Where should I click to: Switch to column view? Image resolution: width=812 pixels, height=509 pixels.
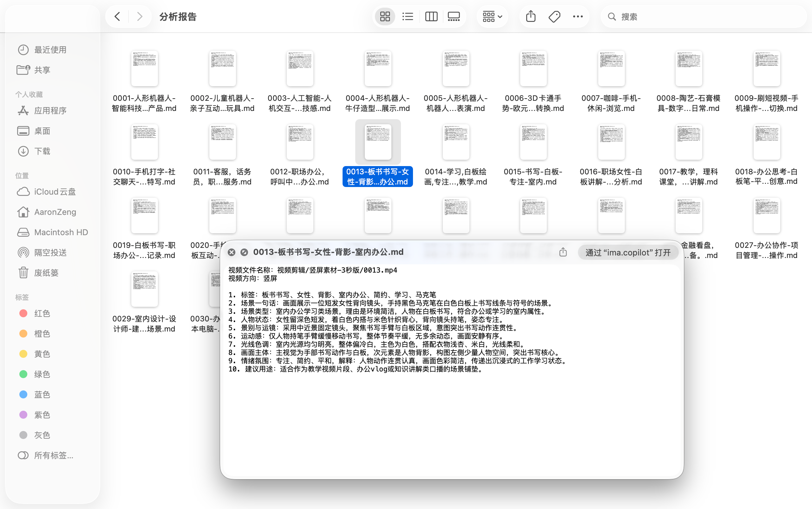click(431, 16)
